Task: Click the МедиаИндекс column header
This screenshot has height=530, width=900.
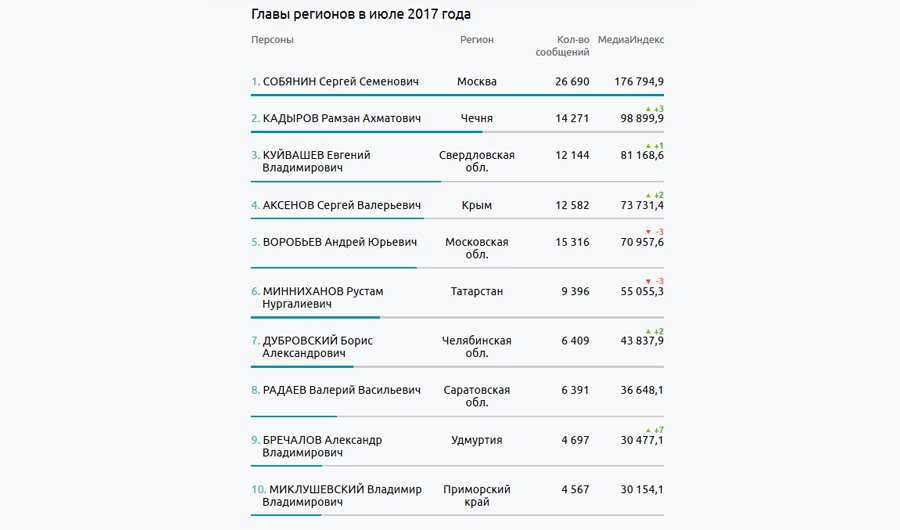Action: point(630,40)
